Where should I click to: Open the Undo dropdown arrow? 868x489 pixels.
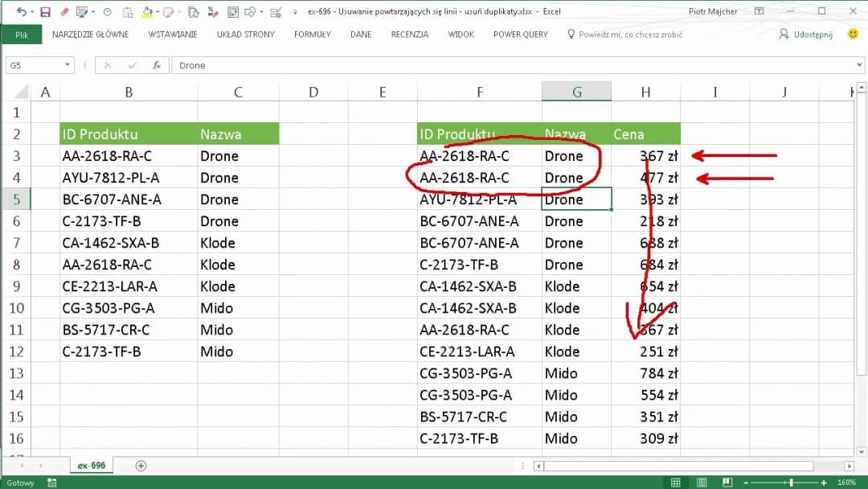32,10
